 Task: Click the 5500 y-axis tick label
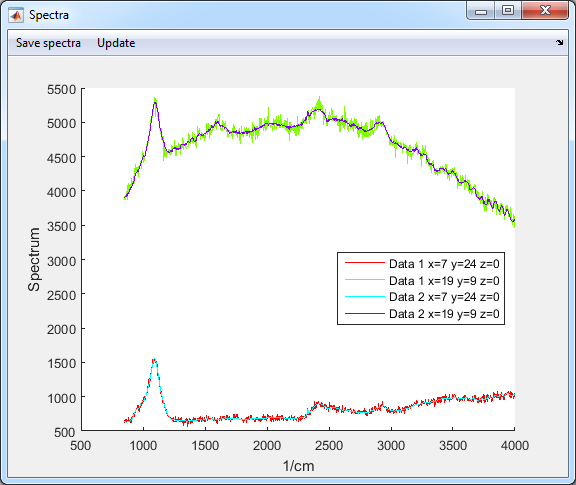pos(62,89)
